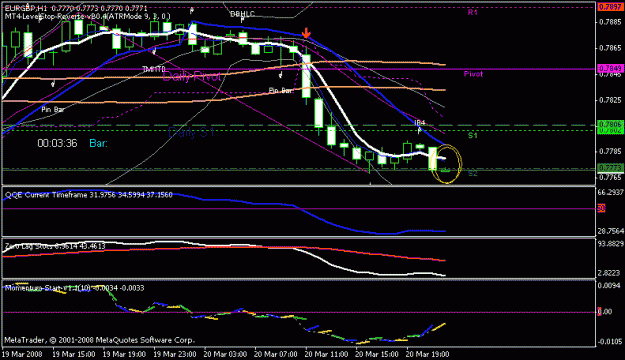Select the Pin Bar label above 19 Mar 15:00

(53, 109)
